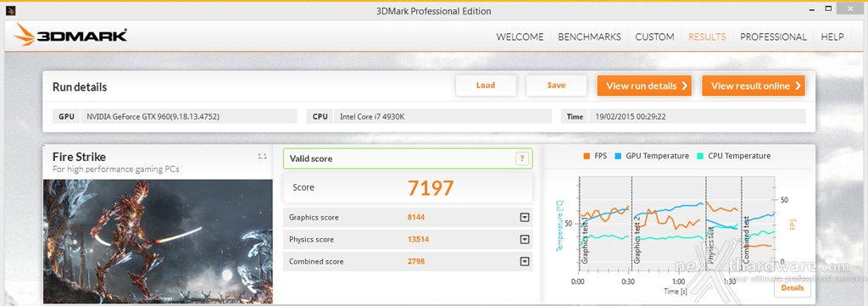
Task: Maximize the 3DMark window
Action: [828, 8]
